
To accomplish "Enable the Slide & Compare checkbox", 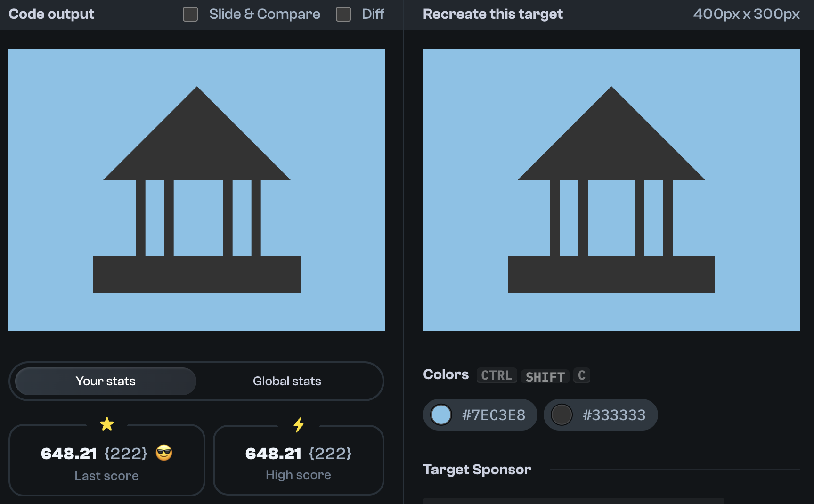I will (190, 14).
